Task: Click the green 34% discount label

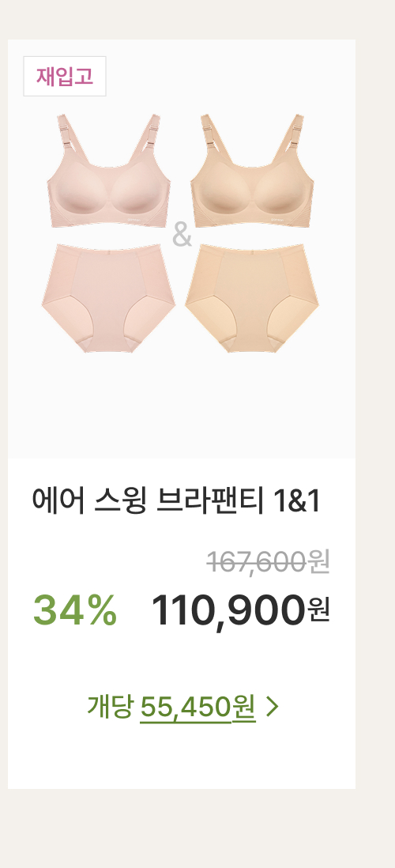Action: click(75, 610)
